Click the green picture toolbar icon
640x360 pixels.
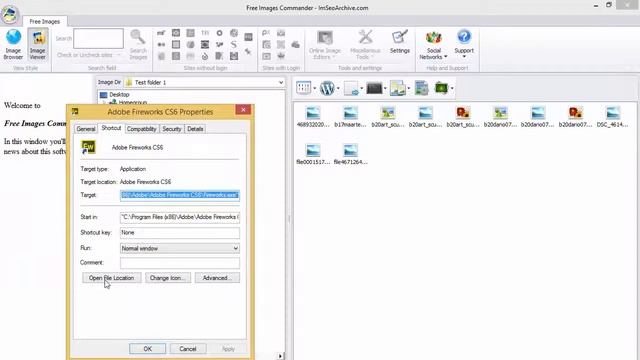[x=441, y=88]
